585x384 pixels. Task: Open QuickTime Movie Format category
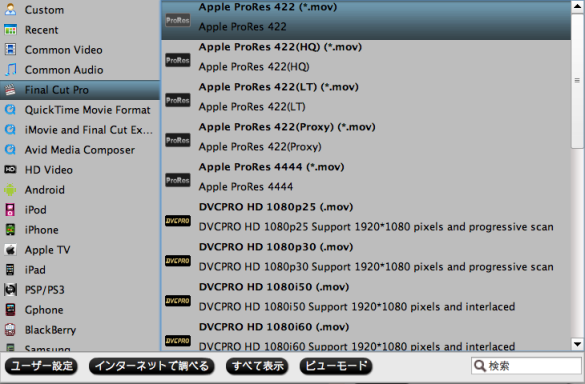pos(80,110)
